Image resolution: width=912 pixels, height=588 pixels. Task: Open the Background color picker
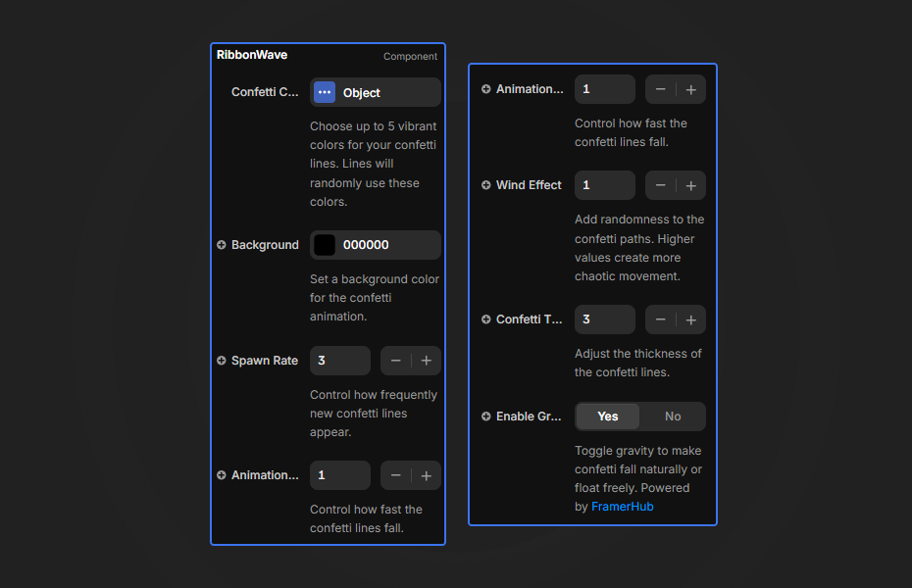tap(323, 244)
